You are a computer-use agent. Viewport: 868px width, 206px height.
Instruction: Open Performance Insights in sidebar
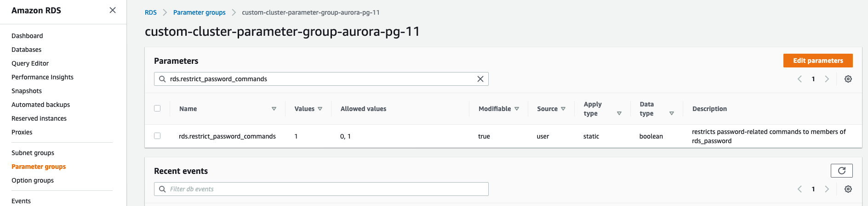42,77
